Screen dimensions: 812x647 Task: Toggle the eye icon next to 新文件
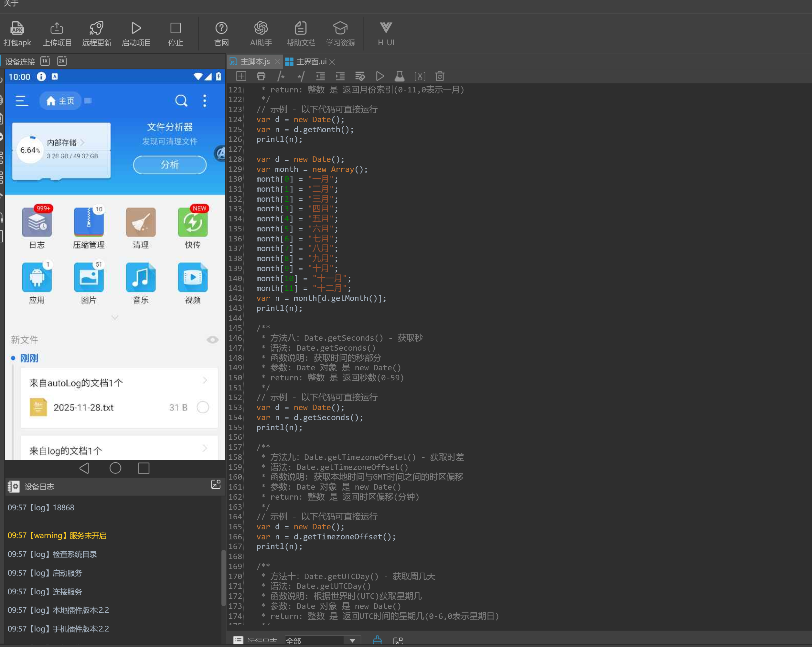point(212,340)
